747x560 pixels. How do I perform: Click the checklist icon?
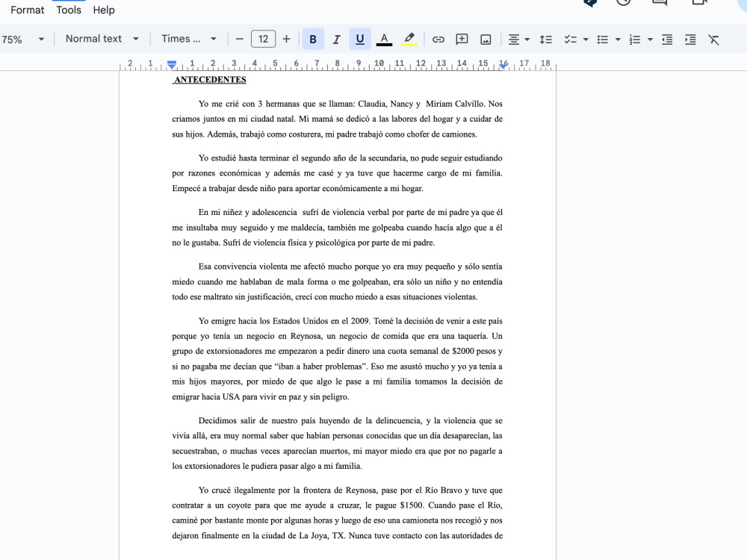570,39
